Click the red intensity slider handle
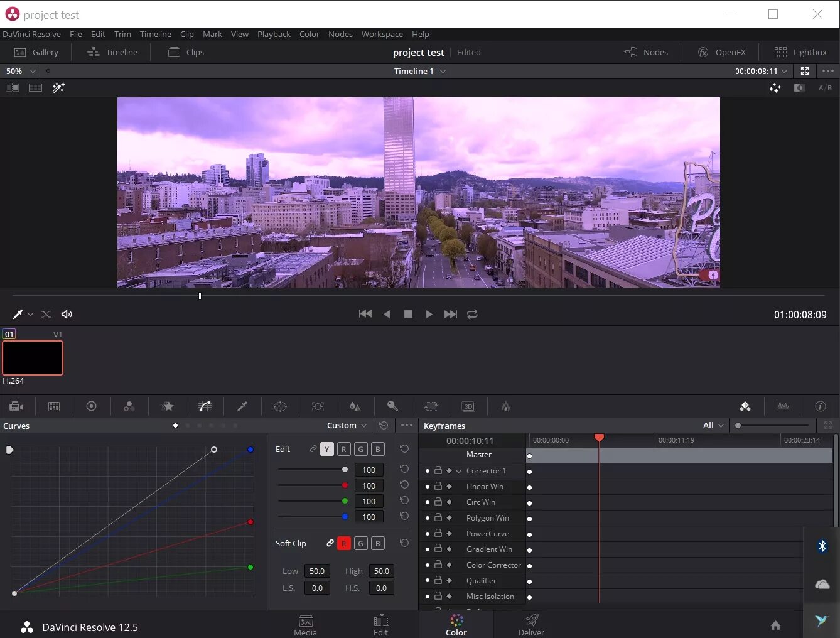Screen dimensions: 840x638 [345, 485]
